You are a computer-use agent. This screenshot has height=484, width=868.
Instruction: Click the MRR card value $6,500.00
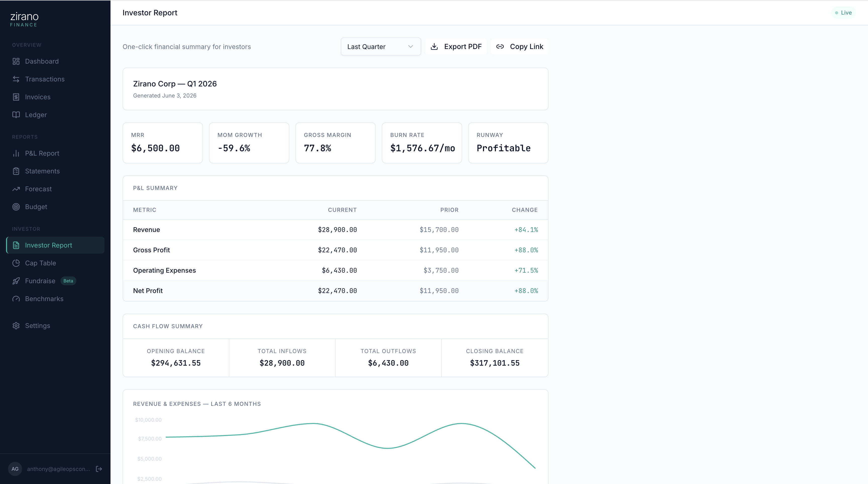point(155,148)
